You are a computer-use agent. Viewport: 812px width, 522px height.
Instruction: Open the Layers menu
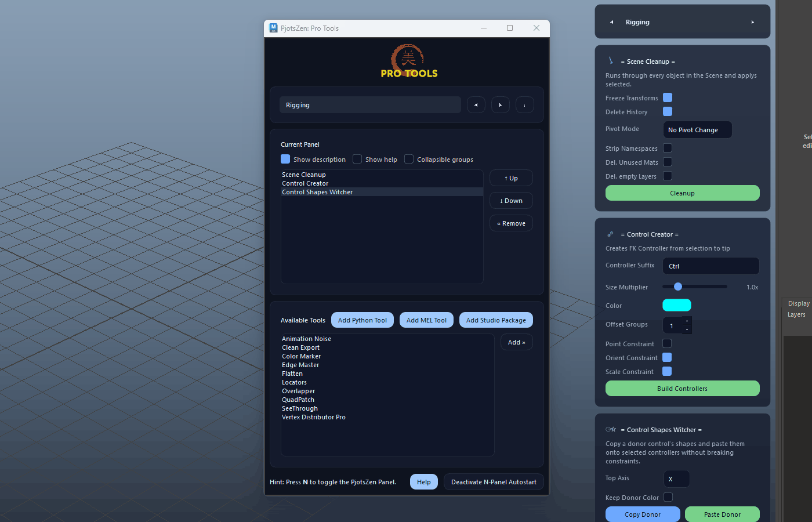coord(796,314)
